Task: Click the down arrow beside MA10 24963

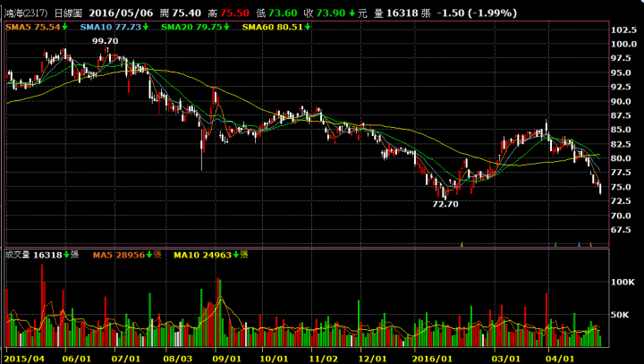Action: [x=236, y=255]
